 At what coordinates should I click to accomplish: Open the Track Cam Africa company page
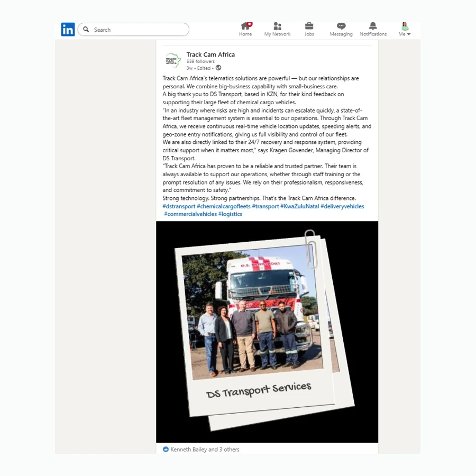tap(210, 54)
